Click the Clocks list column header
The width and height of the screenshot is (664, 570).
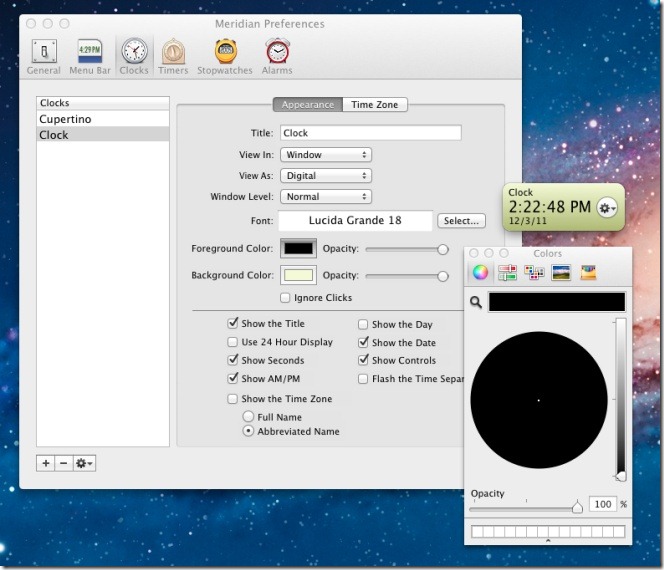click(x=103, y=103)
